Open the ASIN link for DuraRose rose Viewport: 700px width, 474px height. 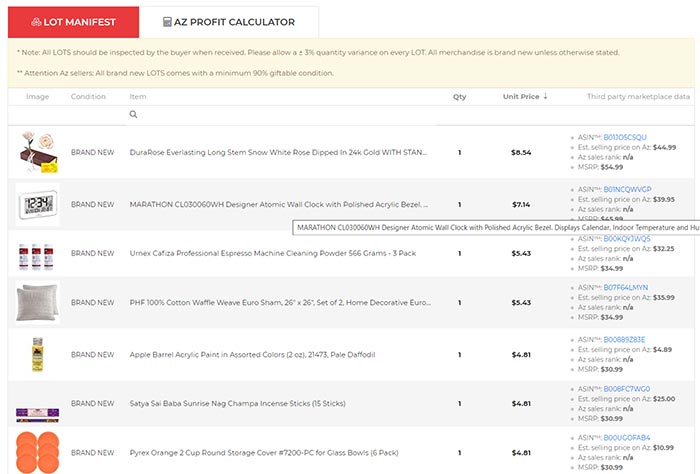click(625, 137)
